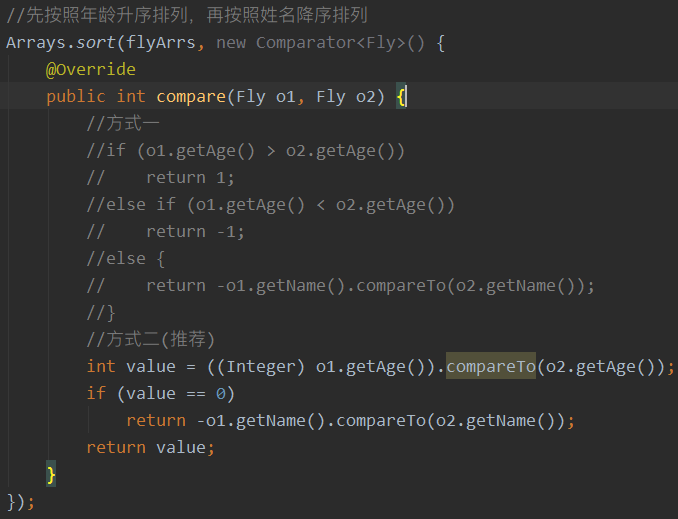This screenshot has width=678, height=519.
Task: Click the final }); line
Action: pos(20,502)
